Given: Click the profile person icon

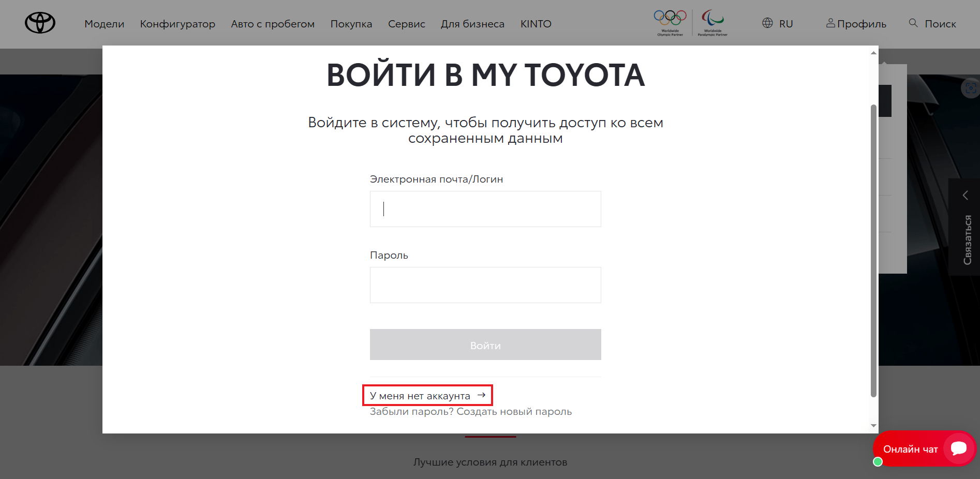Looking at the screenshot, I should click(830, 23).
